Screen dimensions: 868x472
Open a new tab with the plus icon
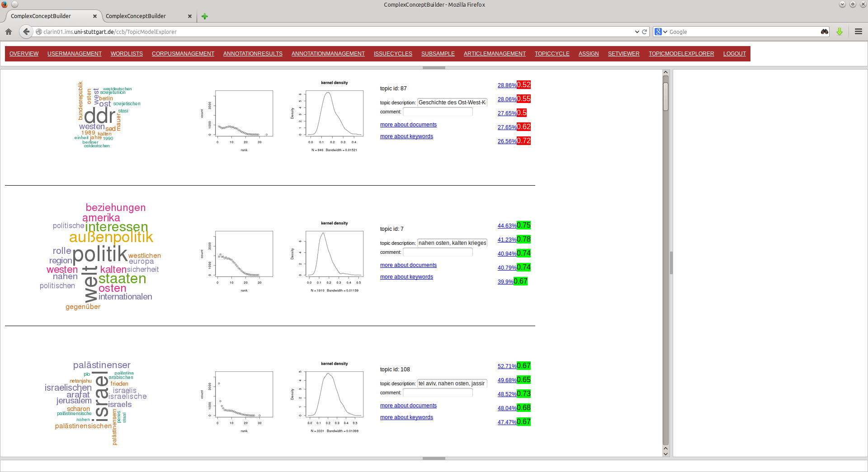click(205, 16)
